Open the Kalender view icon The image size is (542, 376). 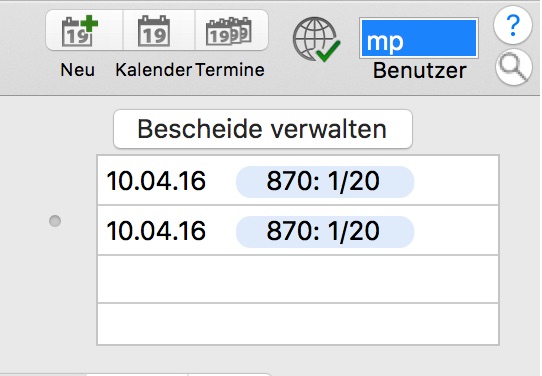tap(154, 31)
